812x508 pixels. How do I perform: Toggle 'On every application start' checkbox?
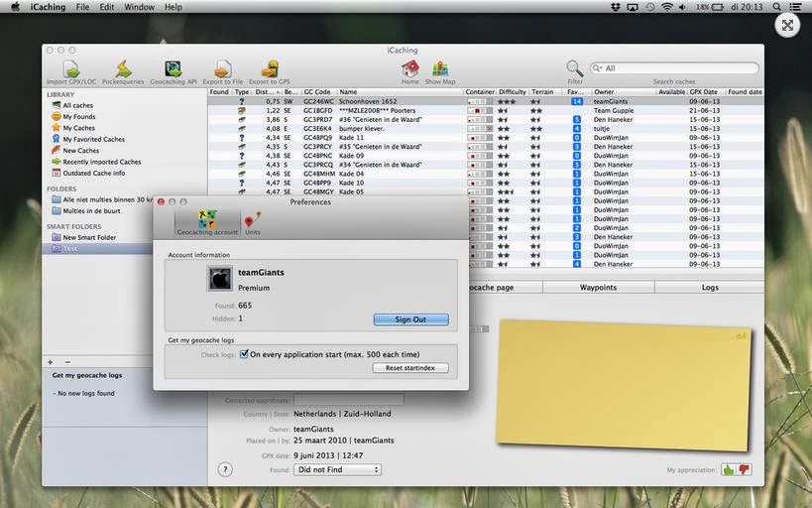click(x=244, y=354)
